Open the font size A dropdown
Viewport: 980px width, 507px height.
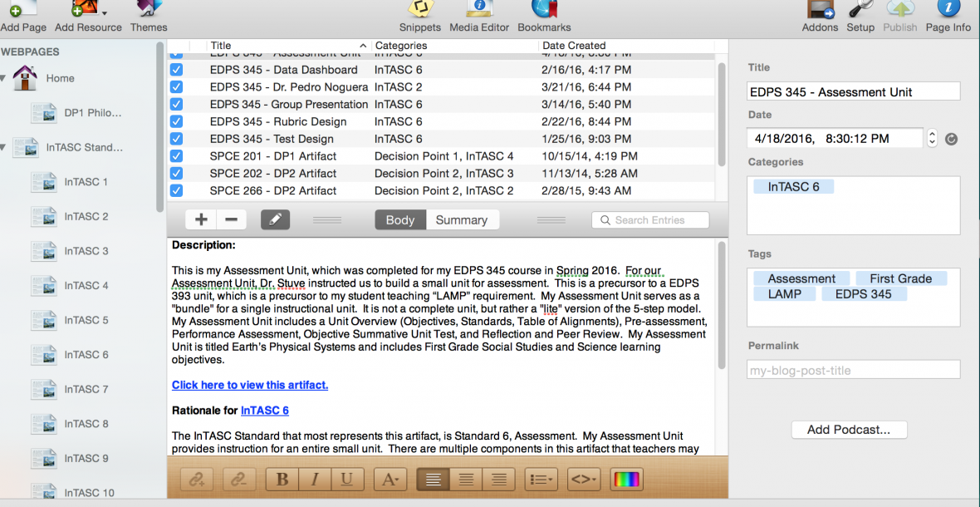(x=390, y=479)
